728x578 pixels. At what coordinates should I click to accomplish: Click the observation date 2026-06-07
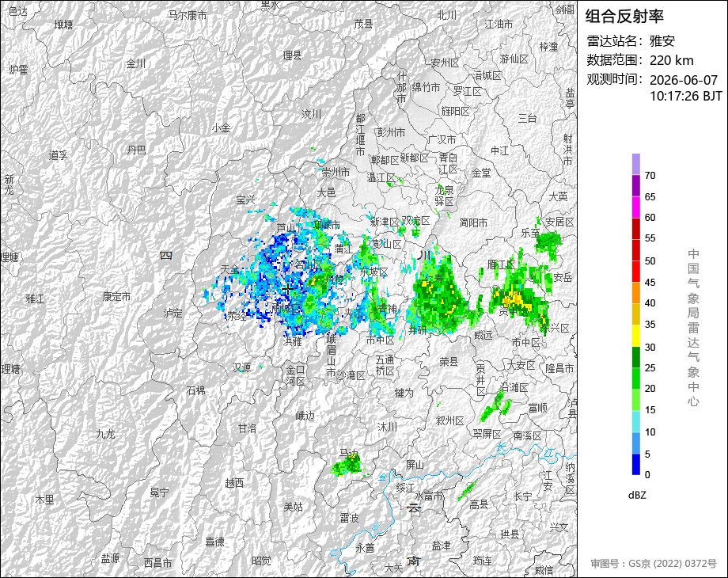tap(684, 80)
